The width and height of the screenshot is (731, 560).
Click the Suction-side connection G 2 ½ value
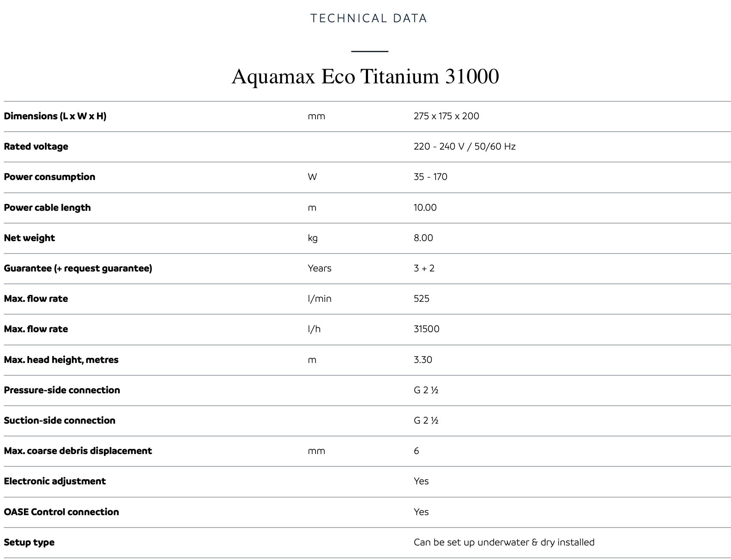pyautogui.click(x=426, y=421)
